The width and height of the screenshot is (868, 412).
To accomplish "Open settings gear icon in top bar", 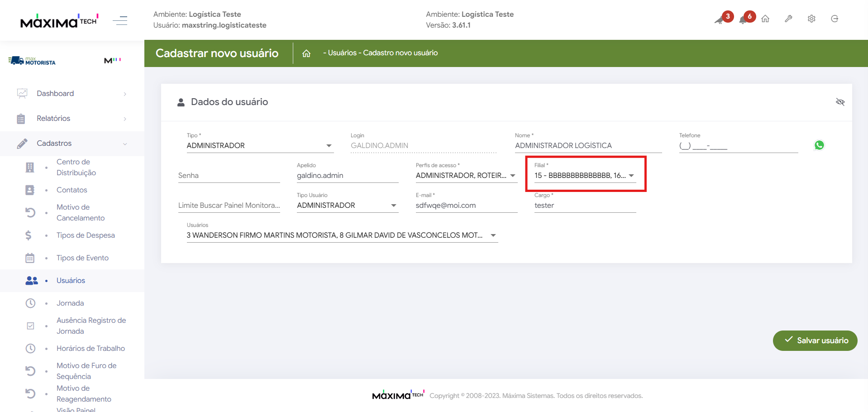I will tap(811, 19).
